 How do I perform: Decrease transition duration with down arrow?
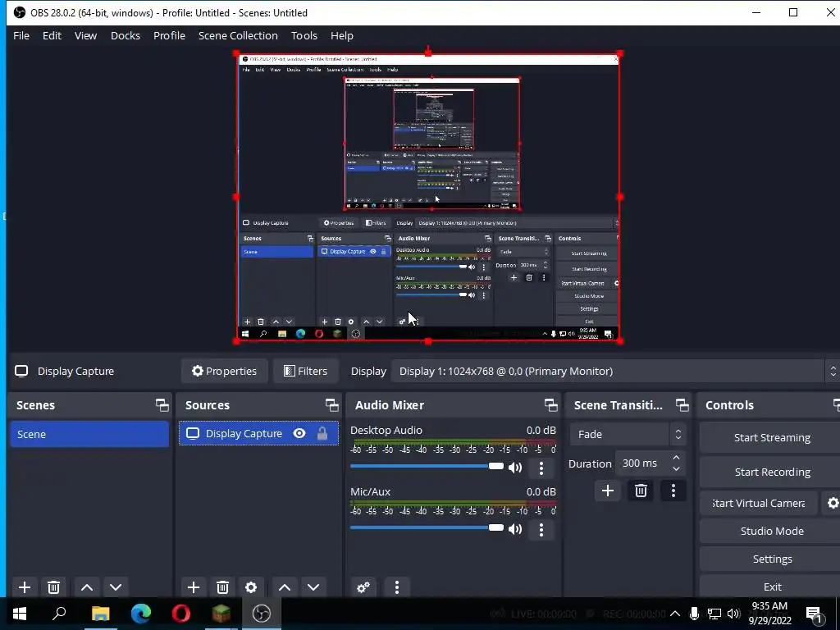point(676,469)
